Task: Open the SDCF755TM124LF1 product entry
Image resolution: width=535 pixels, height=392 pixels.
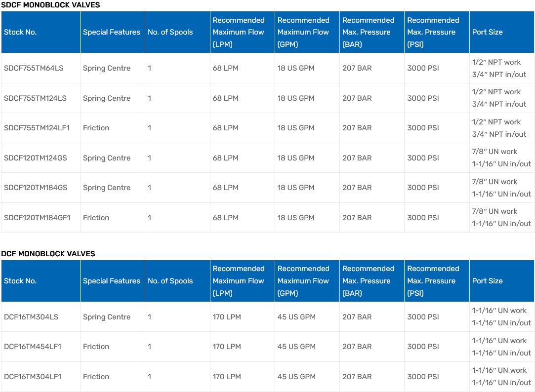Action: (37, 128)
